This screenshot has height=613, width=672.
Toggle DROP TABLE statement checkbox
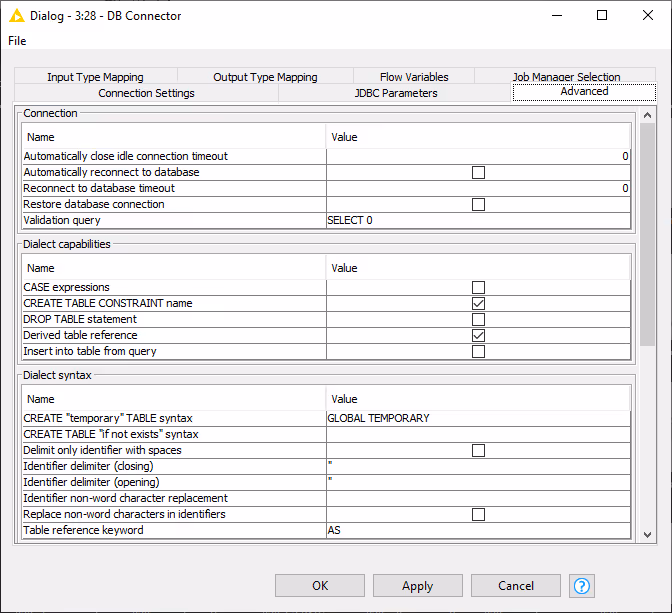(x=478, y=319)
